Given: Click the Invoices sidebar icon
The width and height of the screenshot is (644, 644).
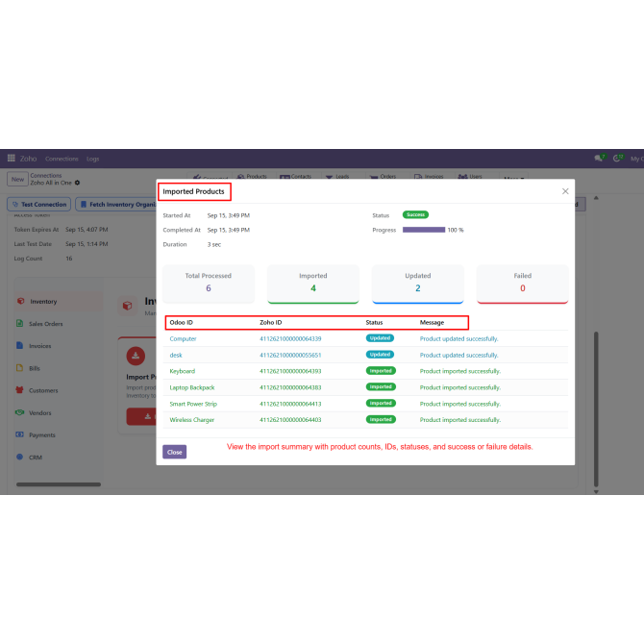Looking at the screenshot, I should pyautogui.click(x=20, y=345).
